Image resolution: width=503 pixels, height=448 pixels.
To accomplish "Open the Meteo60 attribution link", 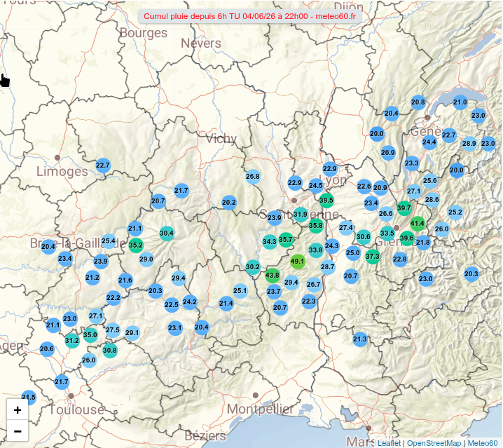I will click(483, 443).
